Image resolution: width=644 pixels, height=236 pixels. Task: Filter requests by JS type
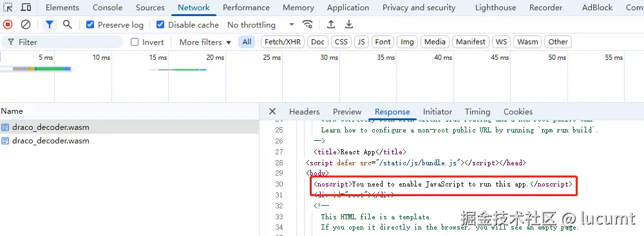point(361,42)
